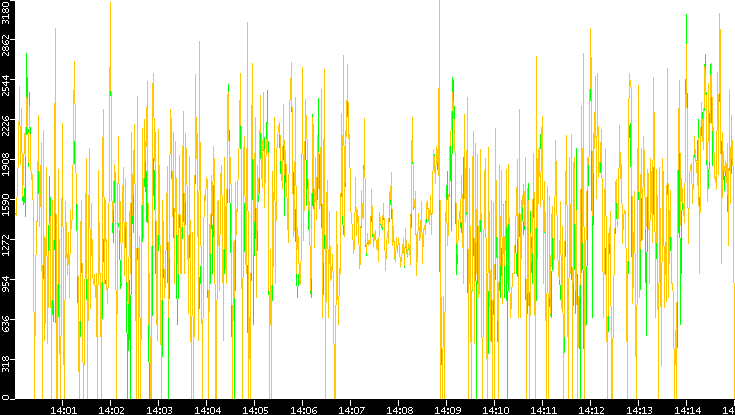Click the 14:08 time axis label
This screenshot has height=415, width=735.
pos(398,410)
